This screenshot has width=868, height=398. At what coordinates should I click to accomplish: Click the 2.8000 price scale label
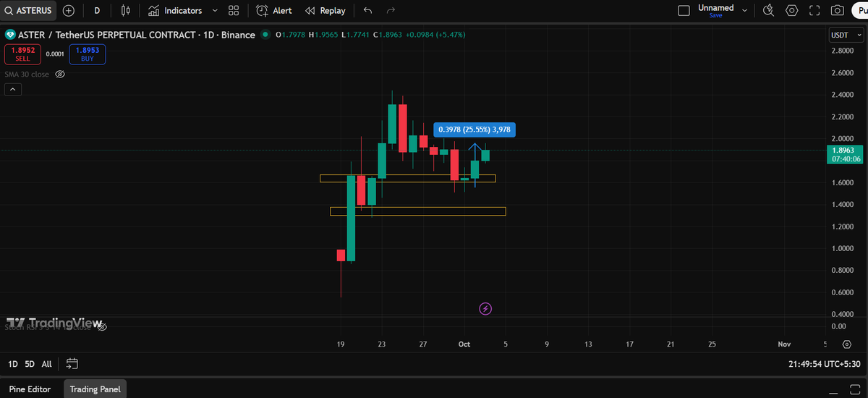(x=841, y=51)
